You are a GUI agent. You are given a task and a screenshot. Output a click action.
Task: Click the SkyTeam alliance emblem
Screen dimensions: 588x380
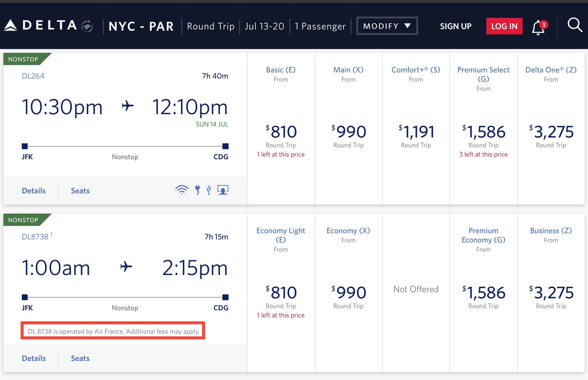coord(87,26)
